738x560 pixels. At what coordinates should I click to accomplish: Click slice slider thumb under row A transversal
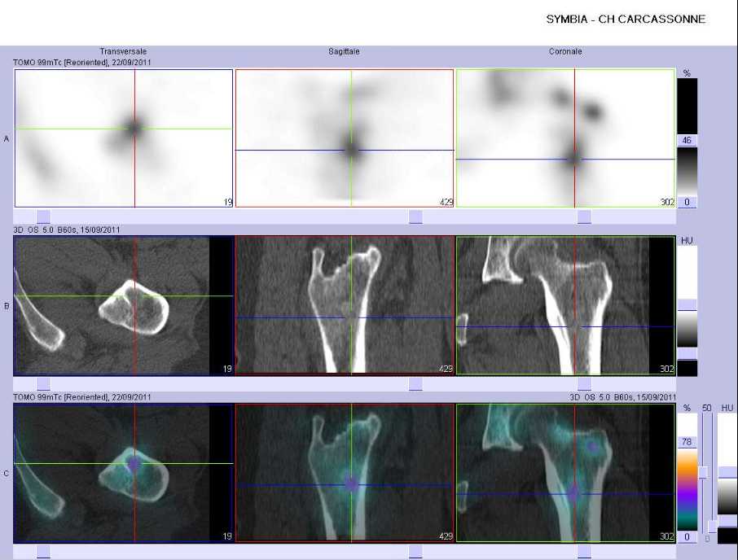(43, 217)
